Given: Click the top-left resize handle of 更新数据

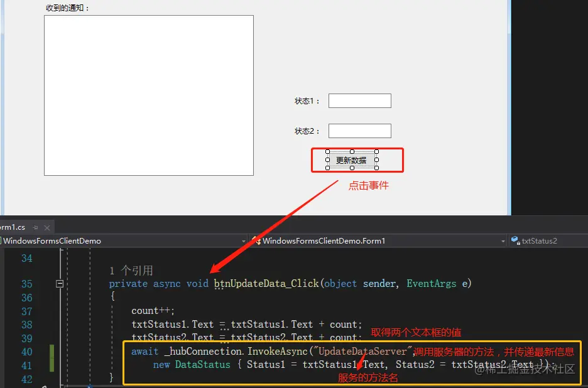Looking at the screenshot, I should (x=327, y=152).
